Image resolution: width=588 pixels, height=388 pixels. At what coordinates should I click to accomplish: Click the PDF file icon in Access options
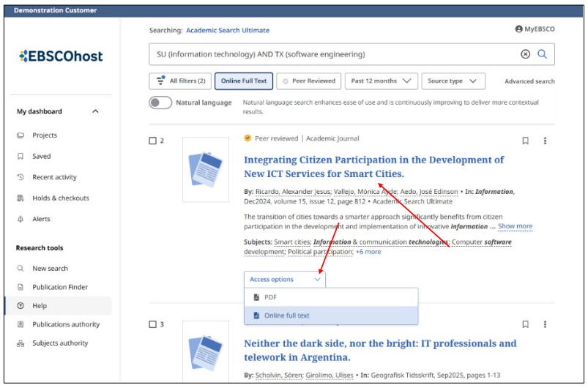click(x=256, y=297)
